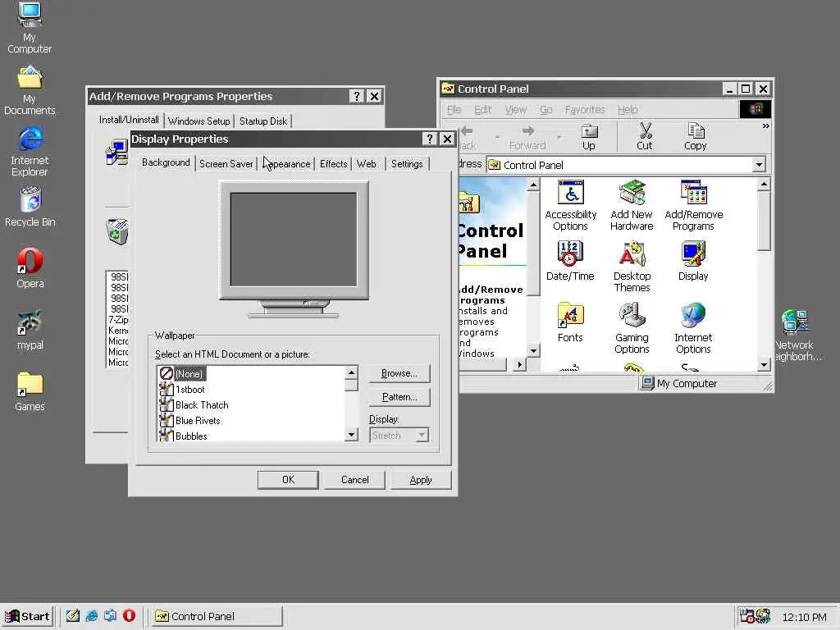The width and height of the screenshot is (840, 630).
Task: Open the Start menu
Action: (x=28, y=616)
